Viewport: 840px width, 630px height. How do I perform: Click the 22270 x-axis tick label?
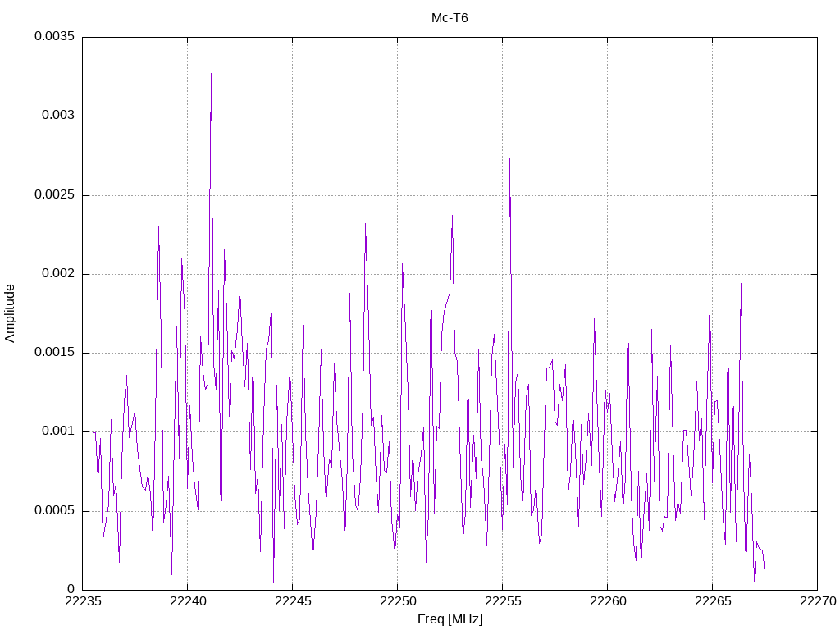tap(818, 601)
